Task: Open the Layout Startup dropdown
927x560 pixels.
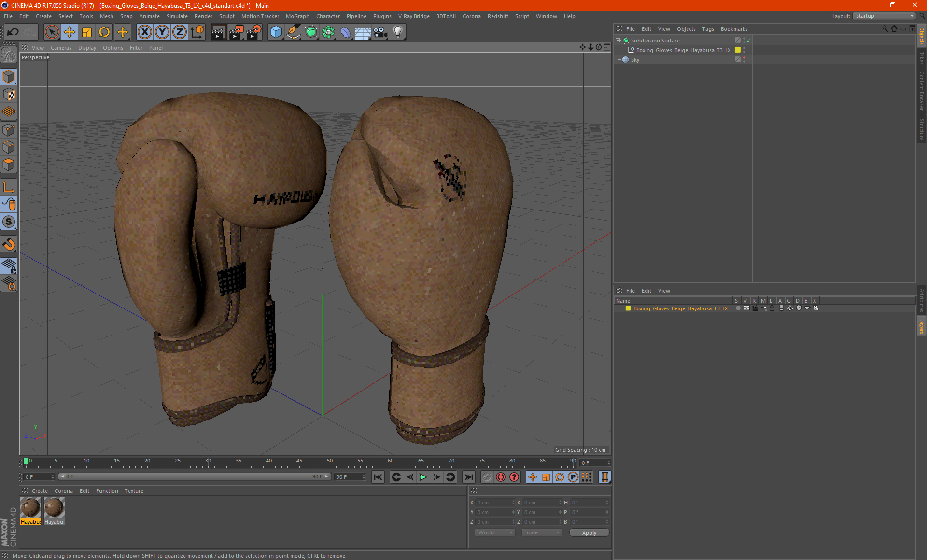Action: tap(885, 16)
